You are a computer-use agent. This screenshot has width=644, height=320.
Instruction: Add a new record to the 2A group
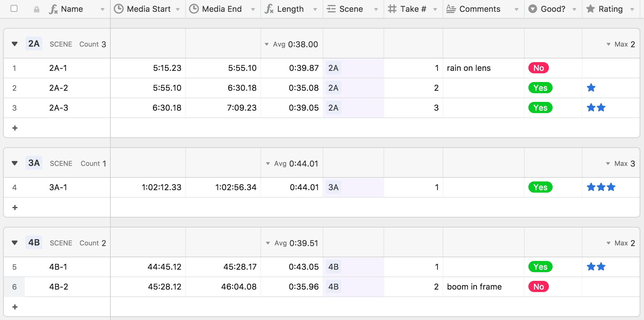tap(15, 128)
